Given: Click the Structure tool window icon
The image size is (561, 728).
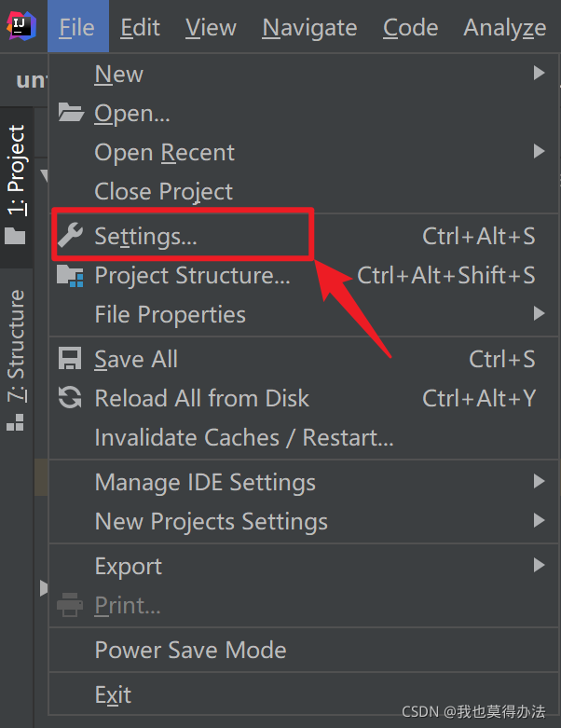Looking at the screenshot, I should (16, 422).
